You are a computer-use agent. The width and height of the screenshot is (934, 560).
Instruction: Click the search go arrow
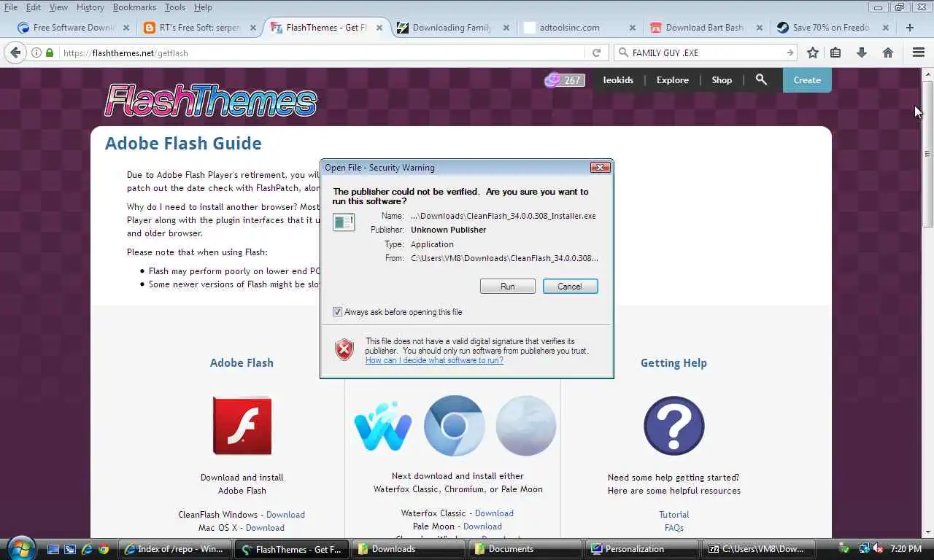coord(790,52)
